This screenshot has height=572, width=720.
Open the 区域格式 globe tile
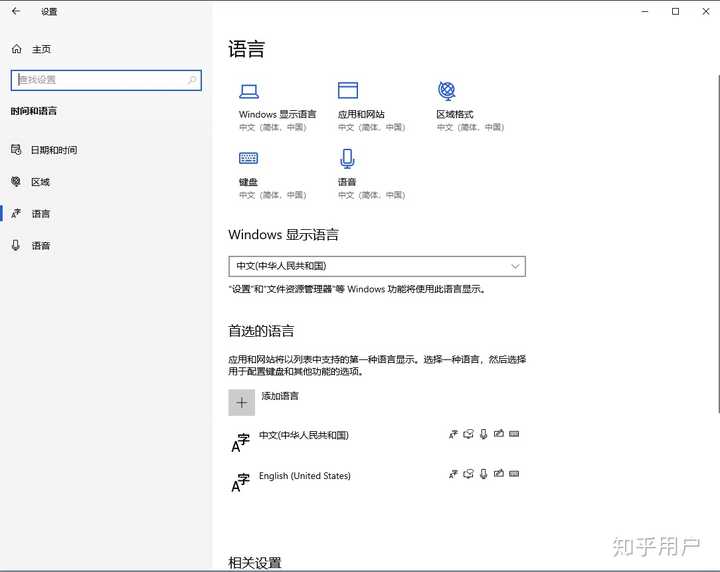[470, 108]
